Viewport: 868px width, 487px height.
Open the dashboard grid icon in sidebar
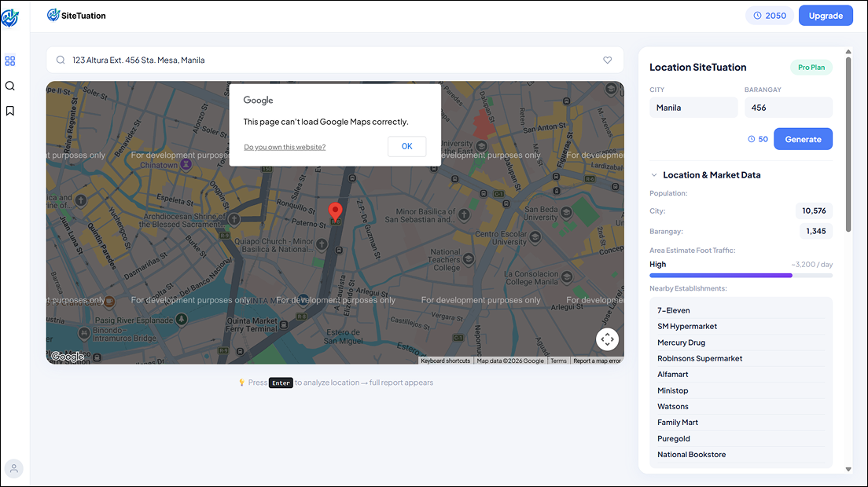[10, 60]
